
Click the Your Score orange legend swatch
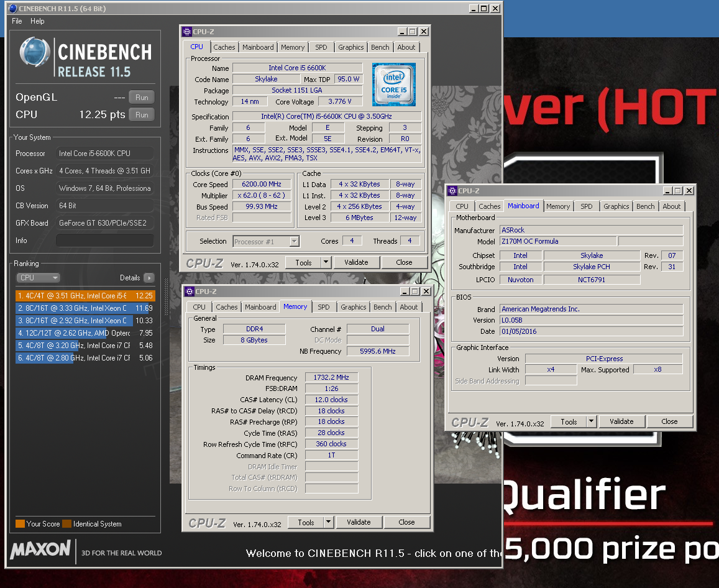(x=20, y=524)
